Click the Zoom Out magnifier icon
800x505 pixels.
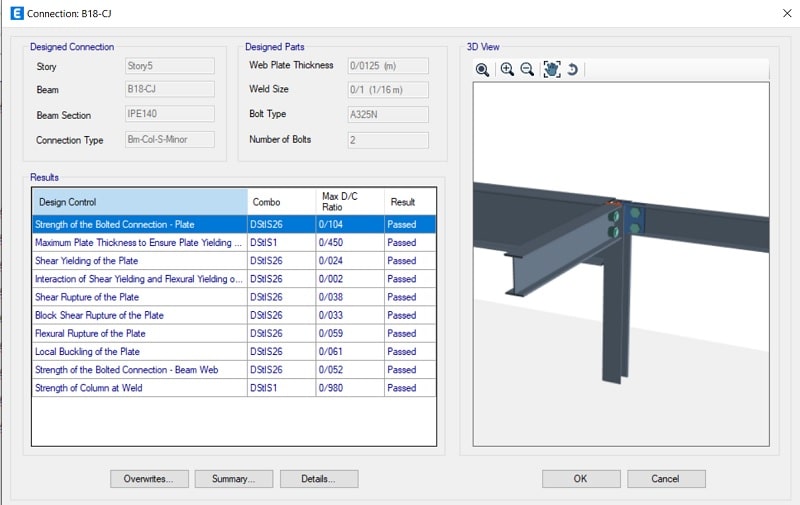point(527,69)
